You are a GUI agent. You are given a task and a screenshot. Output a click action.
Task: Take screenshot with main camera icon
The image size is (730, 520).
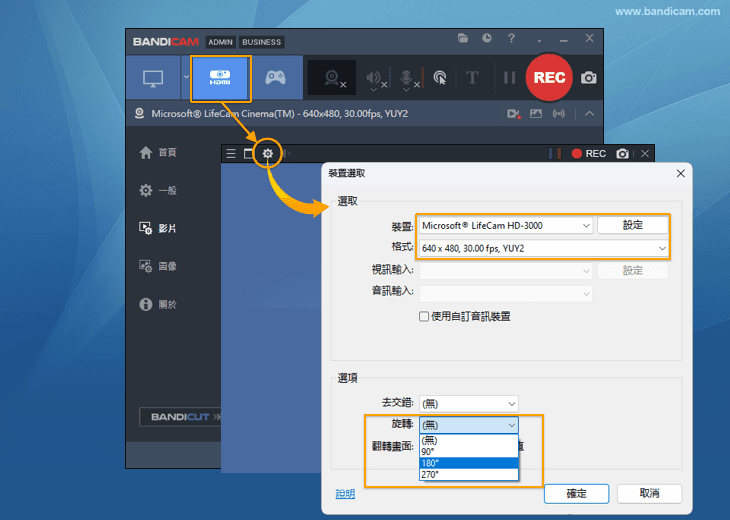(x=588, y=78)
